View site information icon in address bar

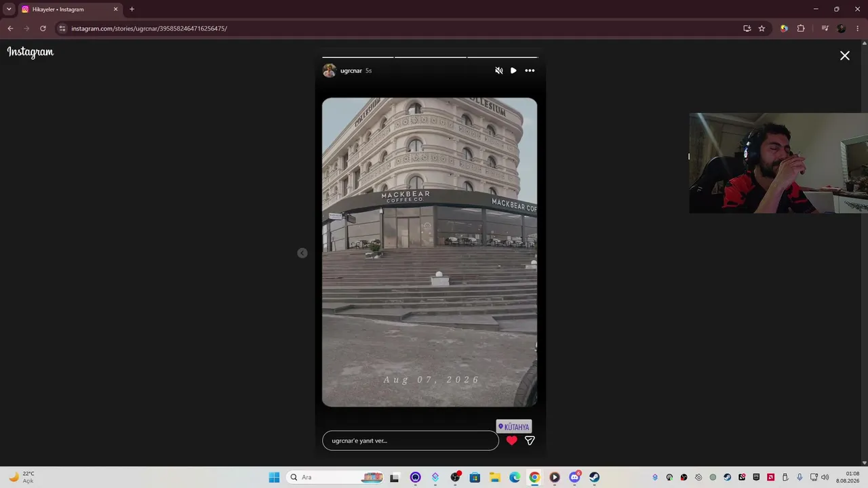(x=62, y=28)
